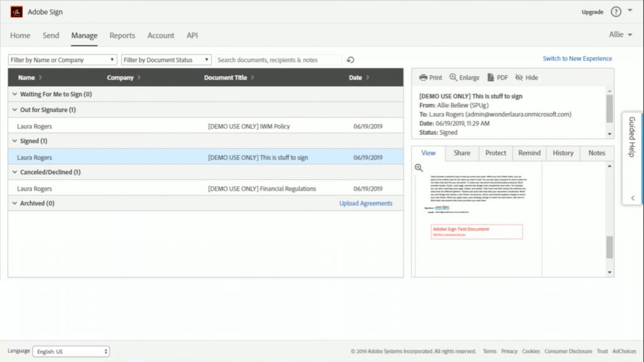
Task: Click the Switch to New Experience link
Action: [x=577, y=58]
